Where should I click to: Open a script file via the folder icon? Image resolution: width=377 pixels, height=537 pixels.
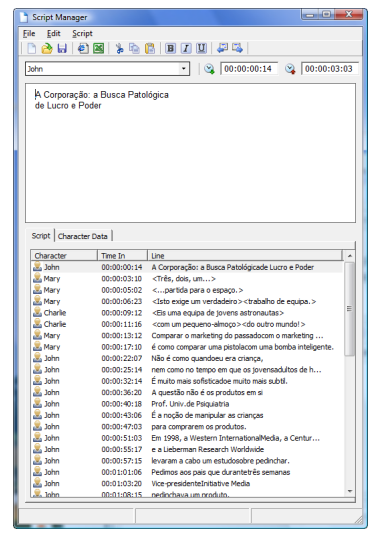click(47, 48)
